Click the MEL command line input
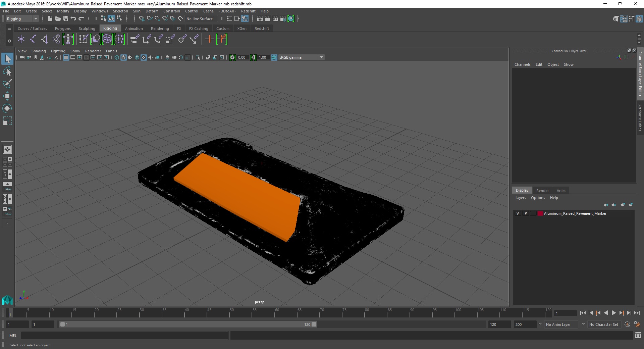644x349 pixels. (x=124, y=336)
